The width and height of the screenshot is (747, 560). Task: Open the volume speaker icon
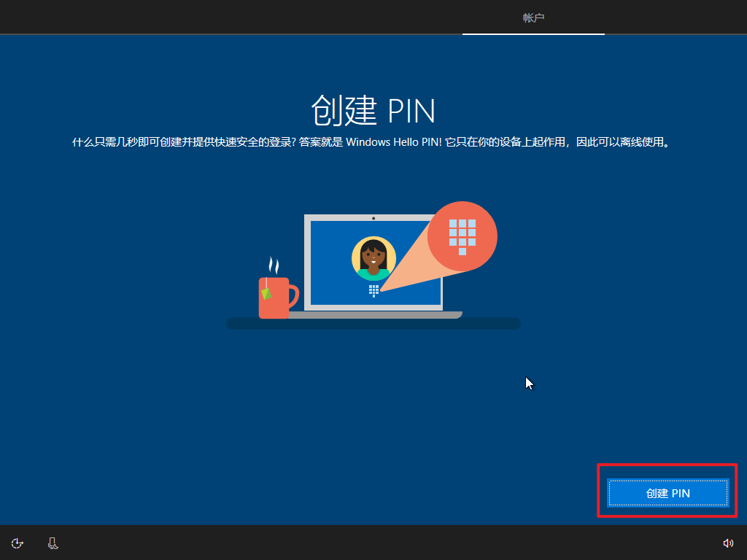point(728,542)
